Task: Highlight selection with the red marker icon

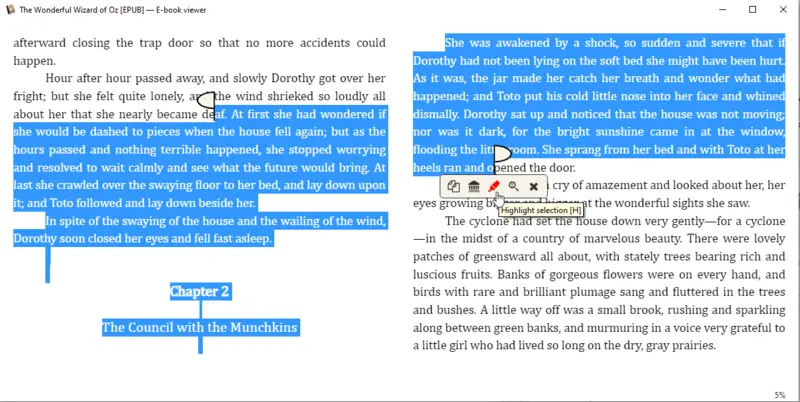Action: pyautogui.click(x=493, y=186)
